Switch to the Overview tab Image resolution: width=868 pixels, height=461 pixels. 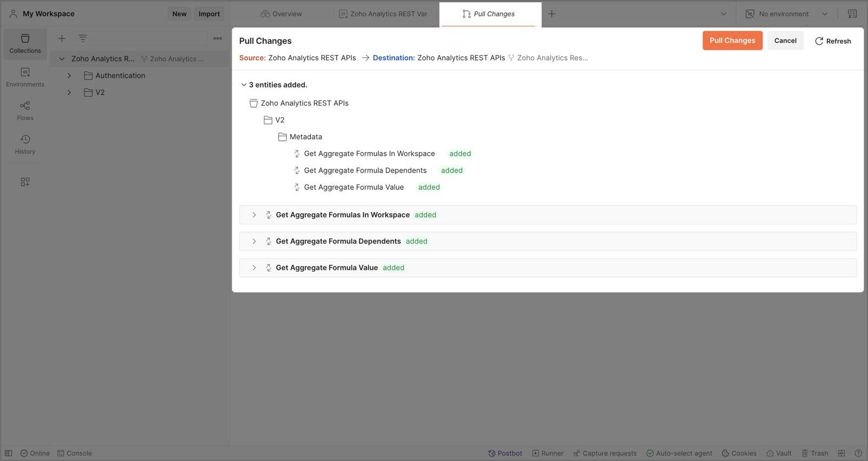tap(281, 14)
